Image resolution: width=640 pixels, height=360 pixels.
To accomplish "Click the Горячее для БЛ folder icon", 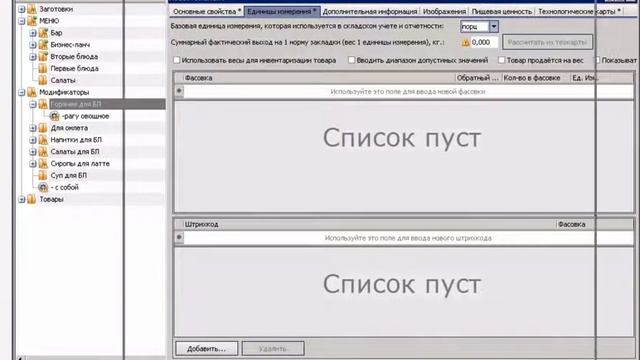I will pyautogui.click(x=43, y=104).
